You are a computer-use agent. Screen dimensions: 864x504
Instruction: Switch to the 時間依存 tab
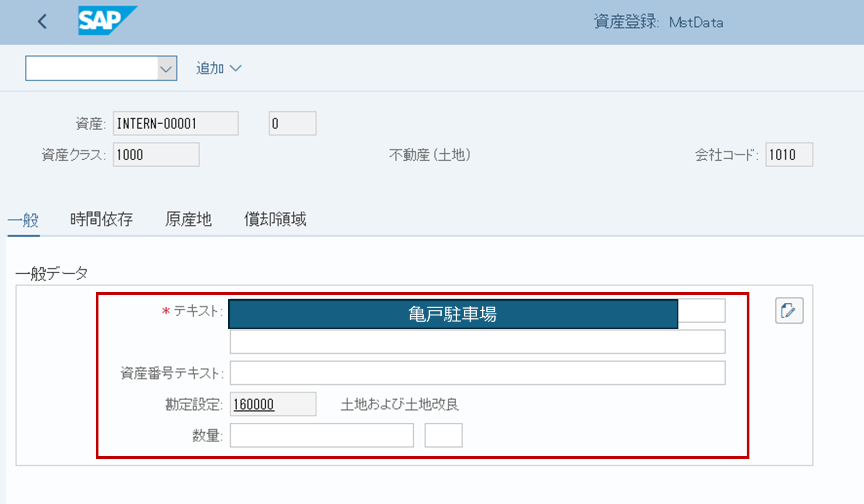tap(101, 219)
